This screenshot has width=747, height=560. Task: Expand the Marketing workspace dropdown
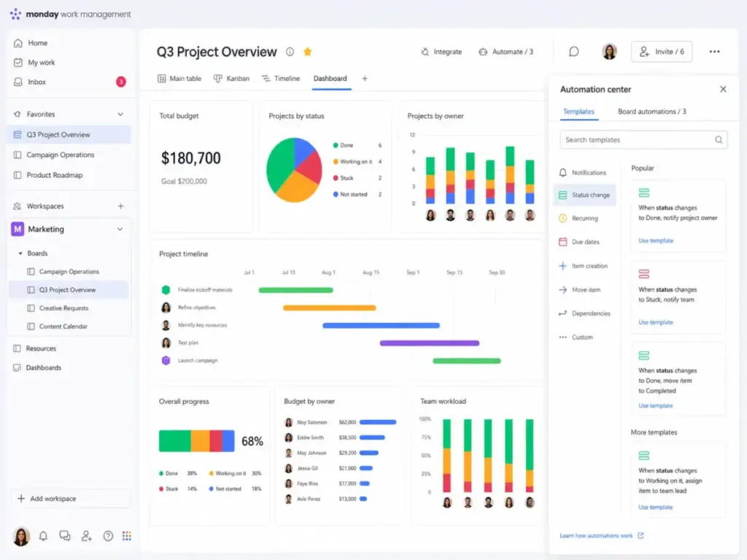tap(120, 229)
